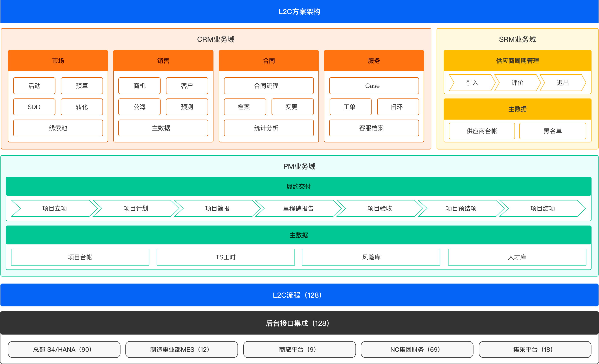Open the 项目台帐 box
This screenshot has width=599, height=364.
coord(80,257)
